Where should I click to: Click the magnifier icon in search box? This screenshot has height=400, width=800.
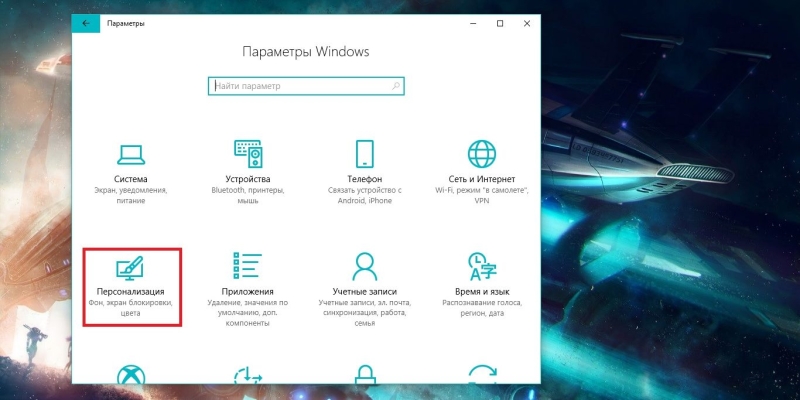click(x=396, y=86)
